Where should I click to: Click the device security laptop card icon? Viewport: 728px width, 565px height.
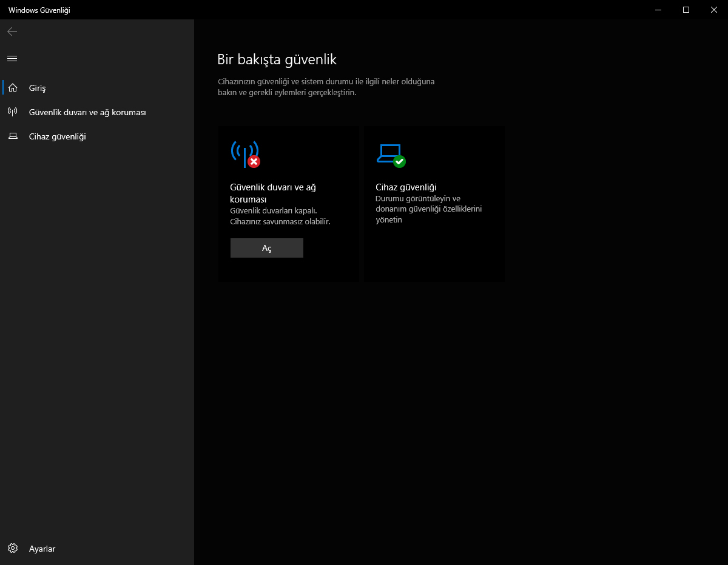point(391,155)
